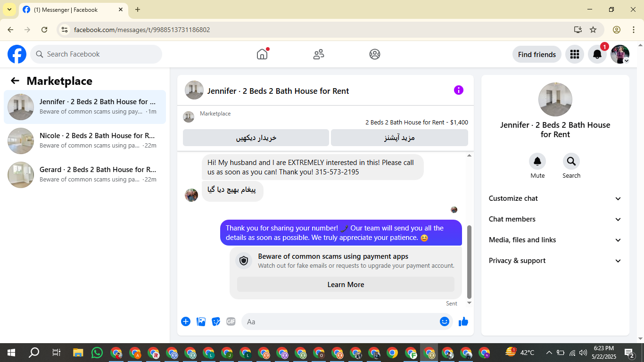
Task: Open WhatsApp from the taskbar
Action: pyautogui.click(x=97, y=353)
